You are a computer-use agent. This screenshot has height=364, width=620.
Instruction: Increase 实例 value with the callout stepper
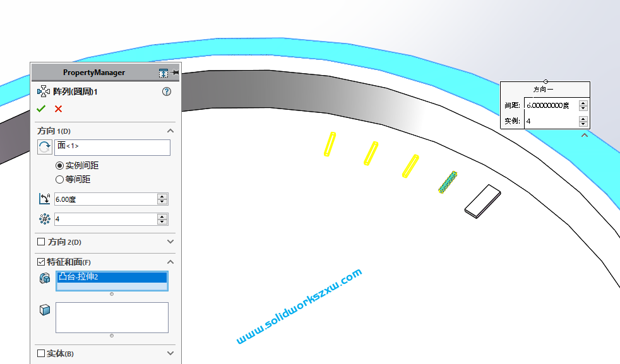click(582, 119)
